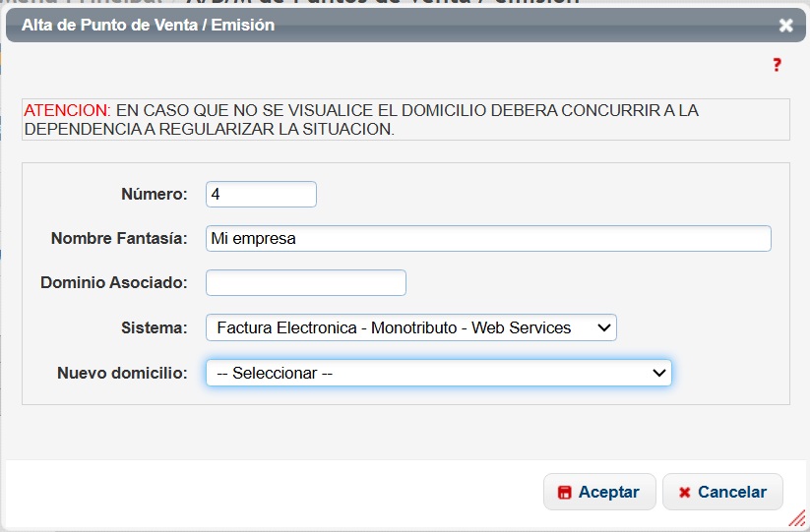The width and height of the screenshot is (810, 532).
Task: Click the red X icon on Cancelar
Action: [x=684, y=493]
